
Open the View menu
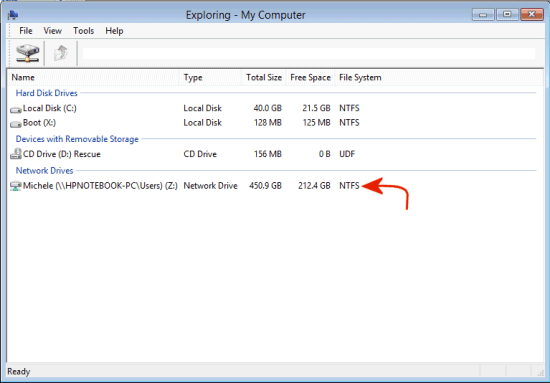[53, 31]
